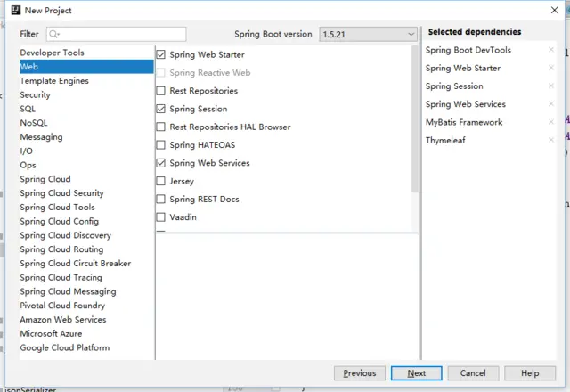Select MyBatis Framework in selected dependencies
Viewport: 570px width, 392px height.
click(464, 122)
